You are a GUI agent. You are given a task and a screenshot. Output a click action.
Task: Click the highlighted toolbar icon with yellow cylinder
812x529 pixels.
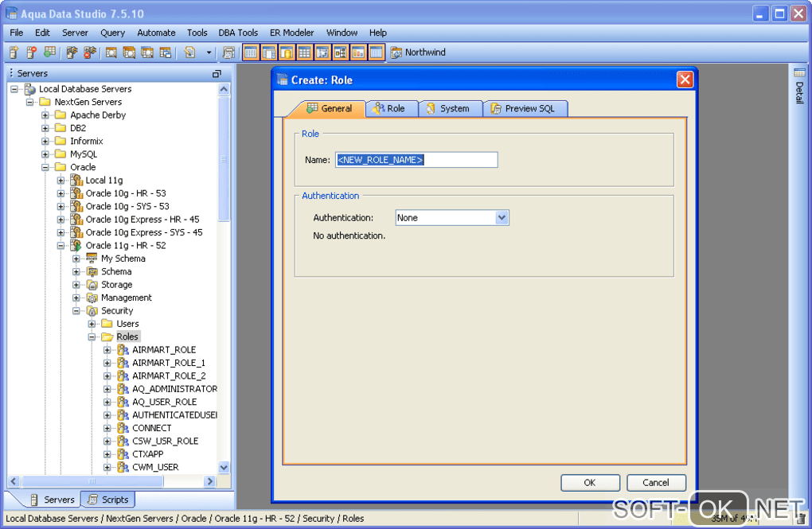point(287,53)
